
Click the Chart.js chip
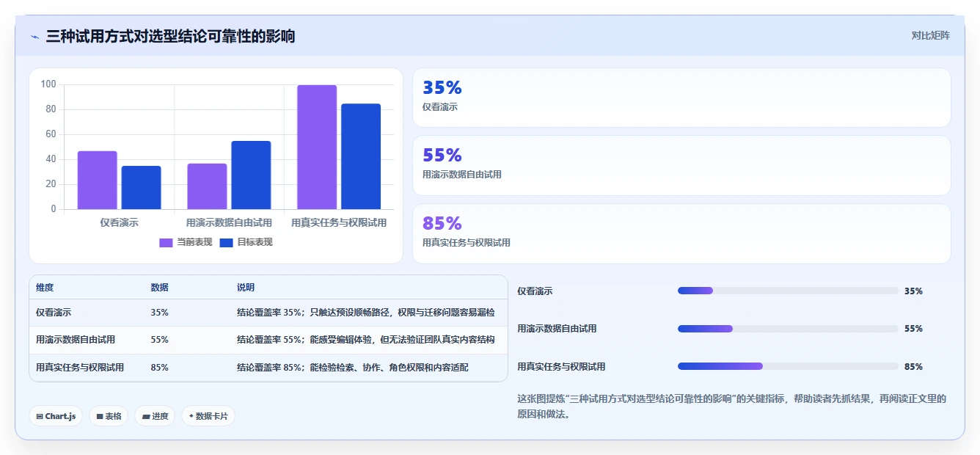[56, 416]
